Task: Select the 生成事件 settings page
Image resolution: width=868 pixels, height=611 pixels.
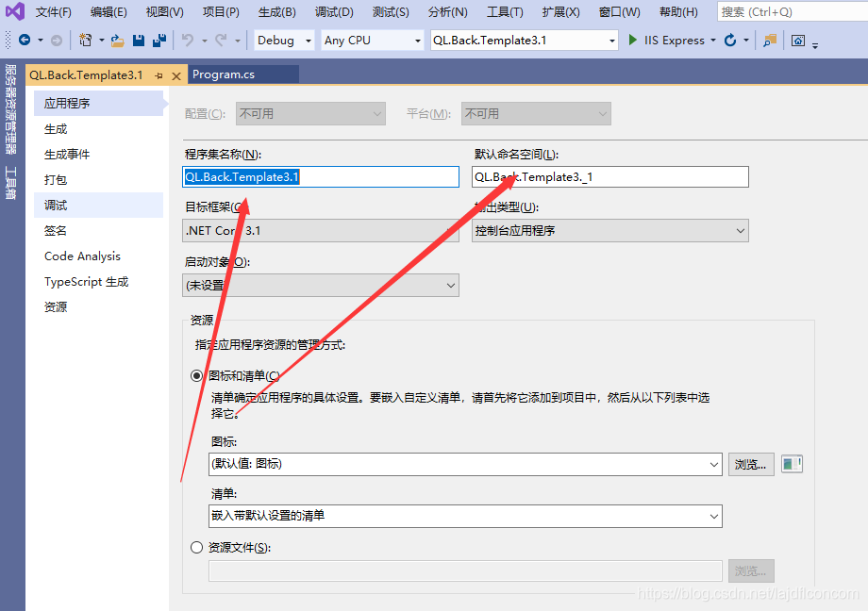Action: click(98, 155)
